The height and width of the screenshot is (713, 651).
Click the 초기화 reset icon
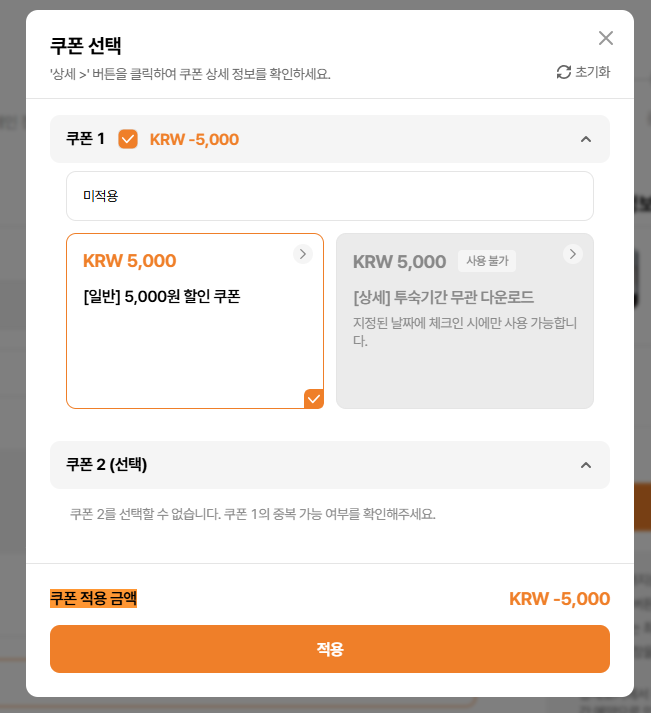point(564,72)
